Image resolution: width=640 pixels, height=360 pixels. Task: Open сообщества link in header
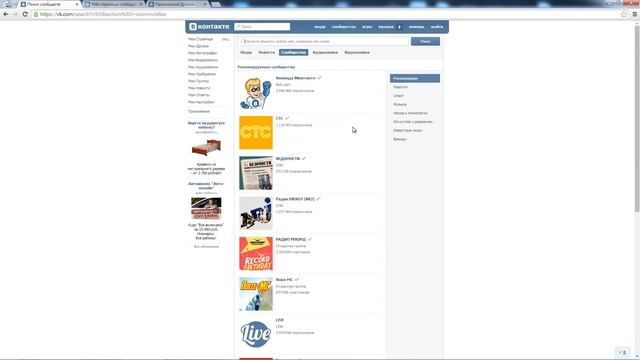(x=344, y=27)
